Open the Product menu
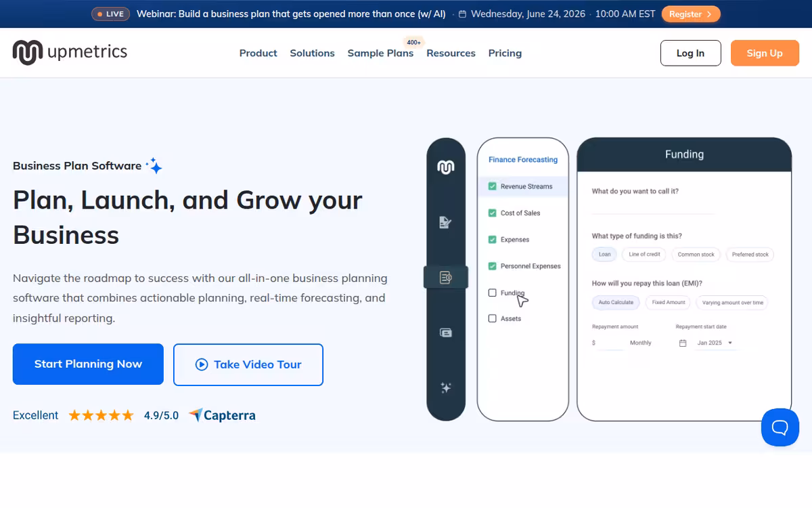Image resolution: width=812 pixels, height=508 pixels. [258, 53]
